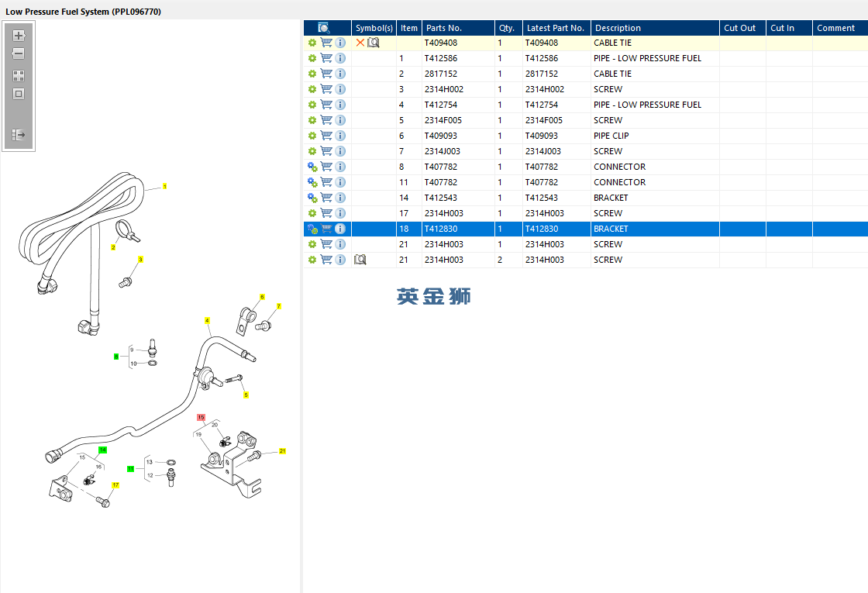The image size is (868, 593).
Task: Open info for item 17 screw 2314H003
Action: [x=340, y=213]
